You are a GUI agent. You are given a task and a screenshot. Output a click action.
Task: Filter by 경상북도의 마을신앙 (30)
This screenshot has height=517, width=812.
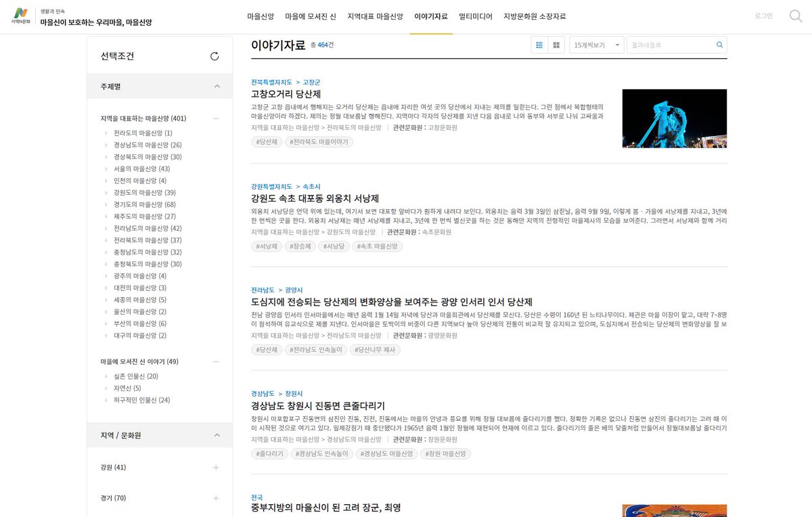pos(148,157)
